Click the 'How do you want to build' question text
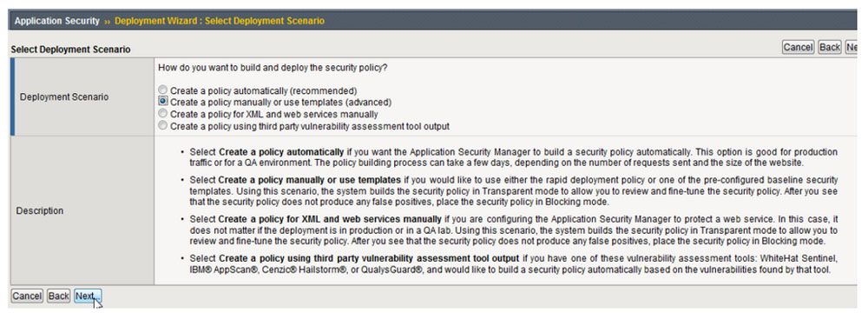The height and width of the screenshot is (319, 868). tap(273, 68)
